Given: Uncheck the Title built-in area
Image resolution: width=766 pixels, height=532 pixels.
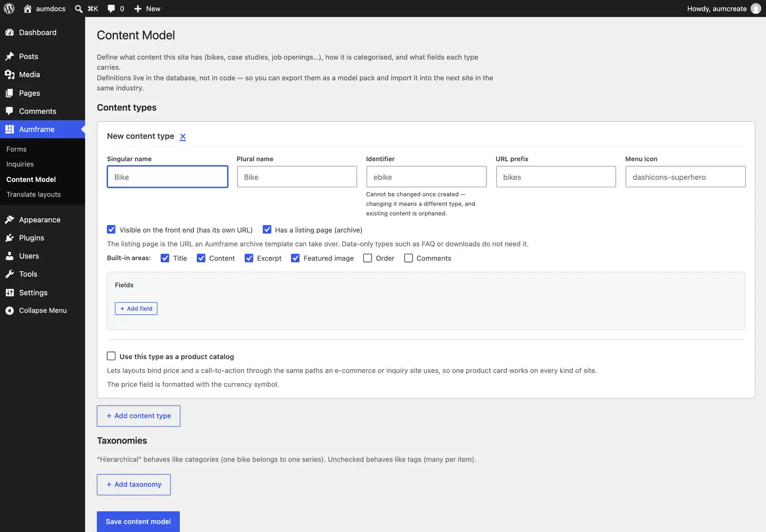Looking at the screenshot, I should coord(165,258).
